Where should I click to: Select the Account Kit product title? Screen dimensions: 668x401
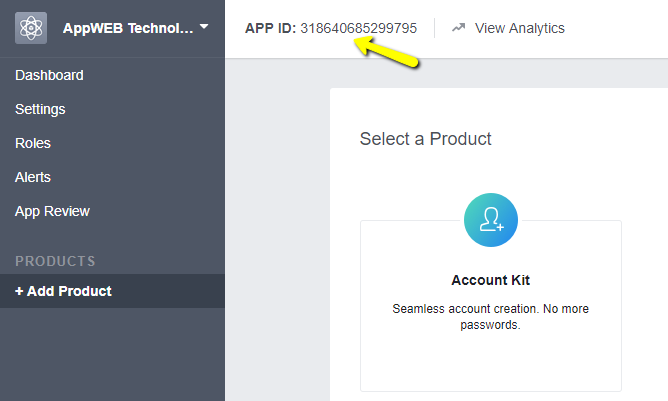tap(491, 280)
